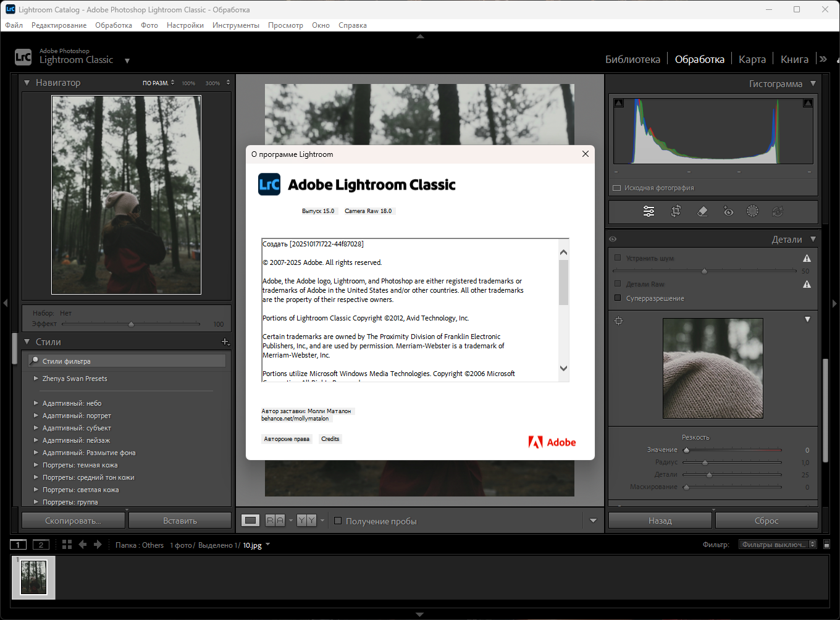Toggle the Исходная фотография checkbox

[616, 188]
